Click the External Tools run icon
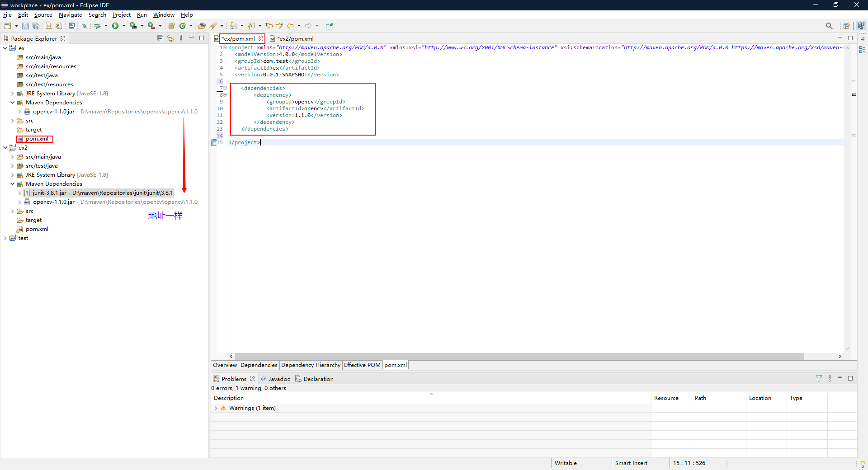This screenshot has width=868, height=470. click(x=151, y=26)
